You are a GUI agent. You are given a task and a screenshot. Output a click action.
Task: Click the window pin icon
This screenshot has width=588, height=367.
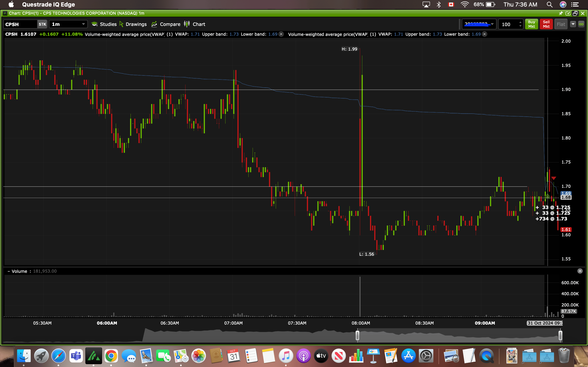point(561,13)
